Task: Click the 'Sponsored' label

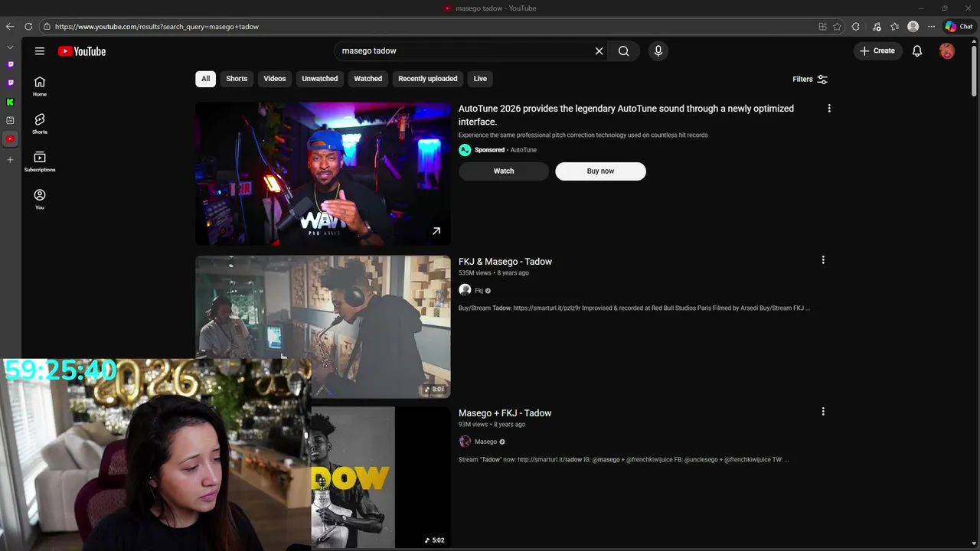Action: coord(489,150)
